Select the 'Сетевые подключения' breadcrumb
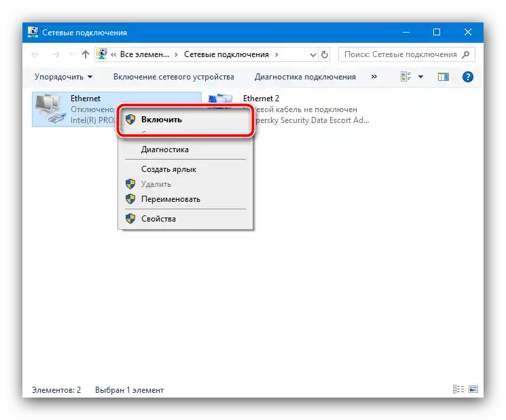Viewport: 506px width, 420px height. coord(226,54)
